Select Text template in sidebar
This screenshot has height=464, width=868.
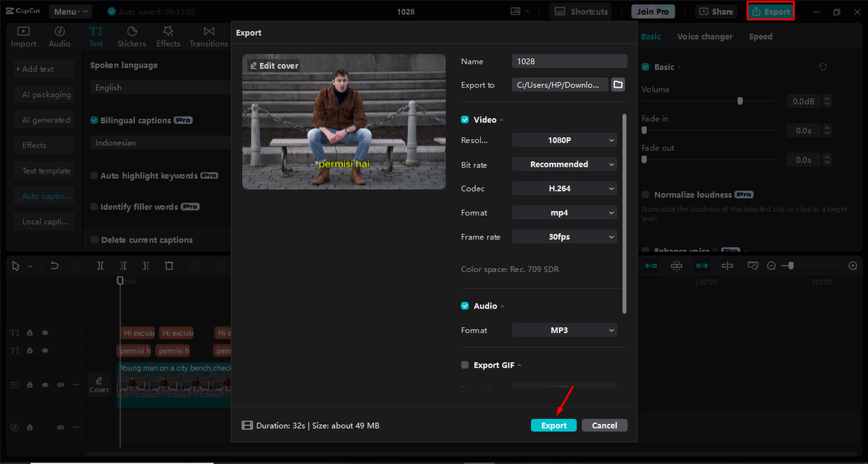(x=44, y=171)
